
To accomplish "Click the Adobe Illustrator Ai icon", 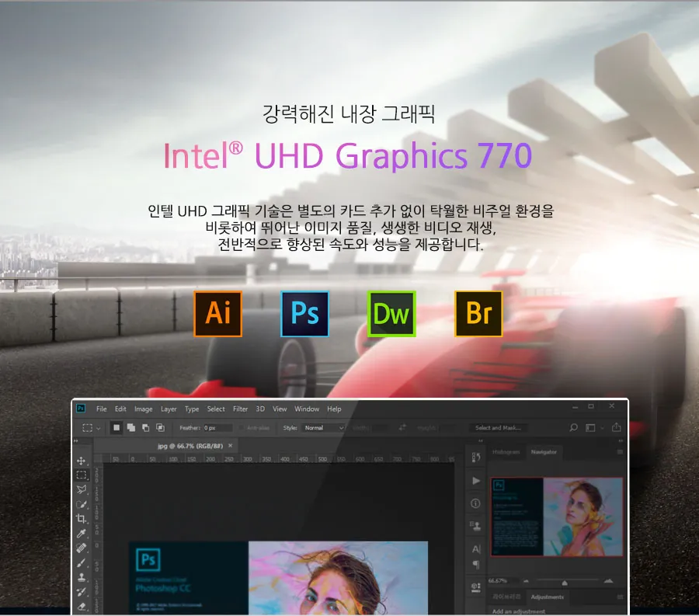I will pos(218,314).
